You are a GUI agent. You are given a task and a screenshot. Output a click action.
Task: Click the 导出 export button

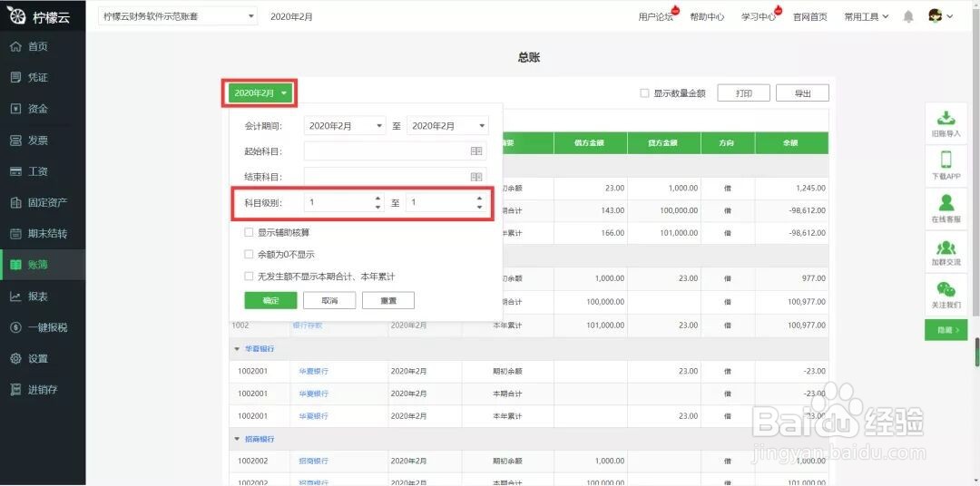802,93
